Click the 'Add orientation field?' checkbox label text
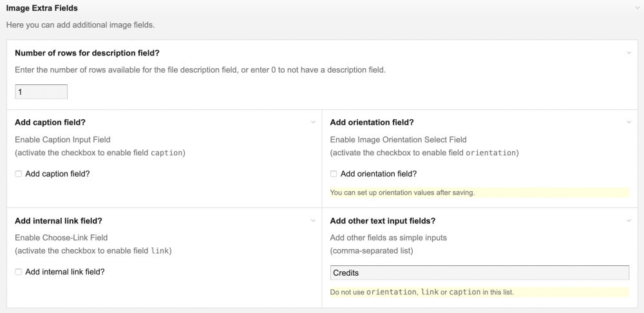The height and width of the screenshot is (313, 644). coord(379,174)
